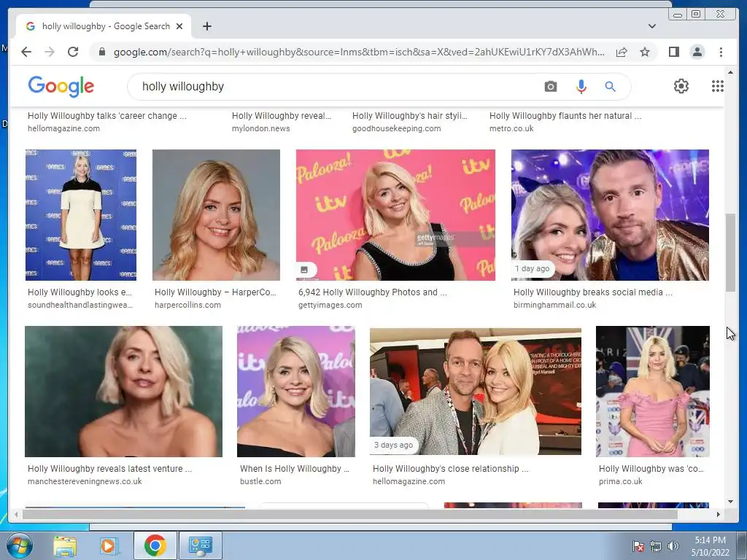Image resolution: width=747 pixels, height=560 pixels.
Task: Switch to the Chrome taskbar button
Action: coord(155,545)
